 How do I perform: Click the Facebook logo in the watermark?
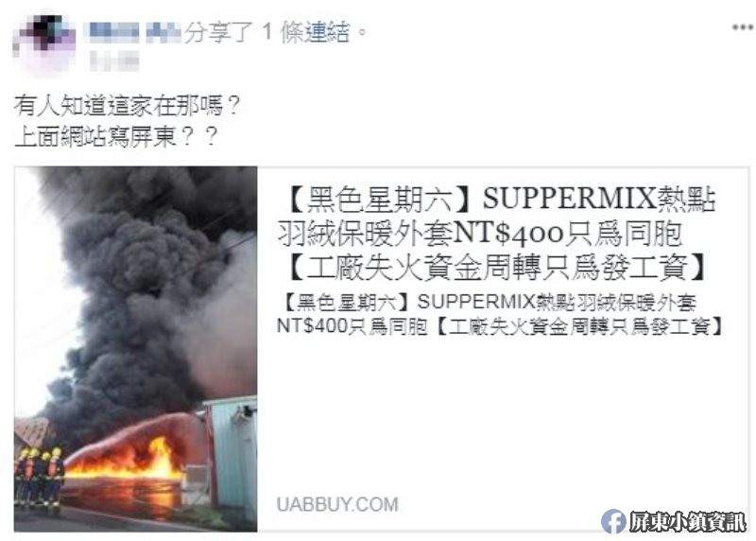click(x=613, y=521)
